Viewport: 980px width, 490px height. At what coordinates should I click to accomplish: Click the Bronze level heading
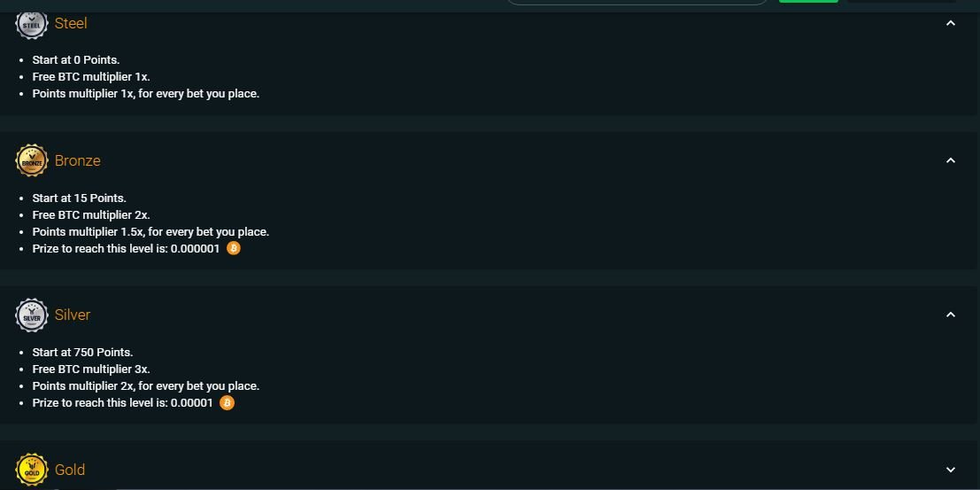click(78, 161)
